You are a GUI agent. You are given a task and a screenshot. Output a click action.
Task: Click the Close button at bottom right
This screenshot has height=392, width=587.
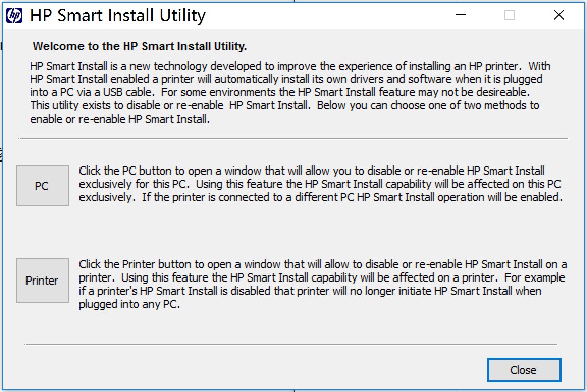pos(524,370)
